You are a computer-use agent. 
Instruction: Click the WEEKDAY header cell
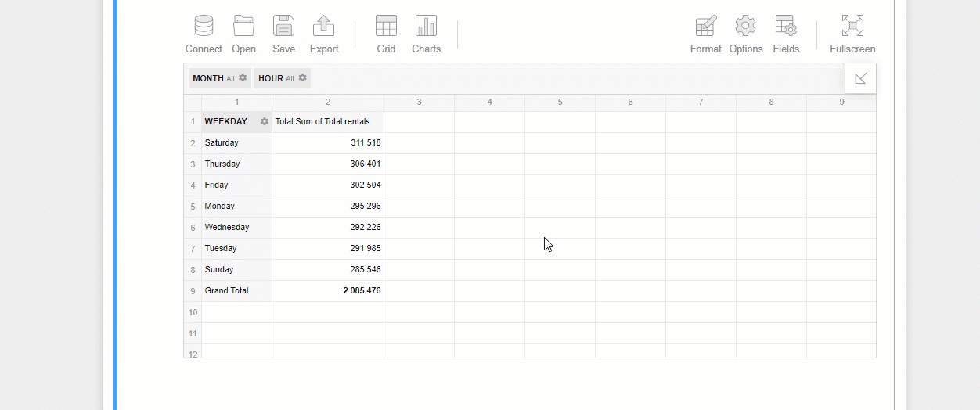(236, 122)
